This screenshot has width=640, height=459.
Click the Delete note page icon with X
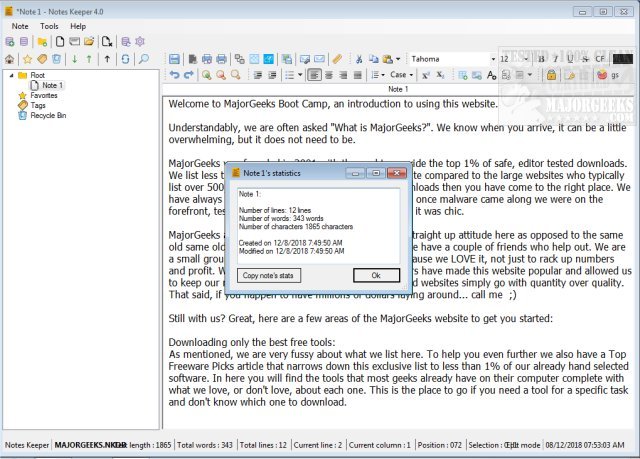coord(107,42)
